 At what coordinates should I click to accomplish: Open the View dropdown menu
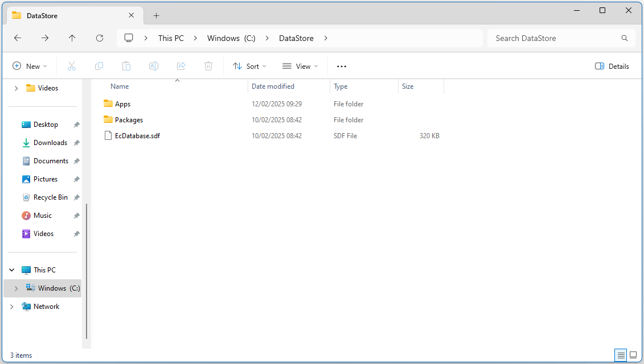[x=300, y=66]
